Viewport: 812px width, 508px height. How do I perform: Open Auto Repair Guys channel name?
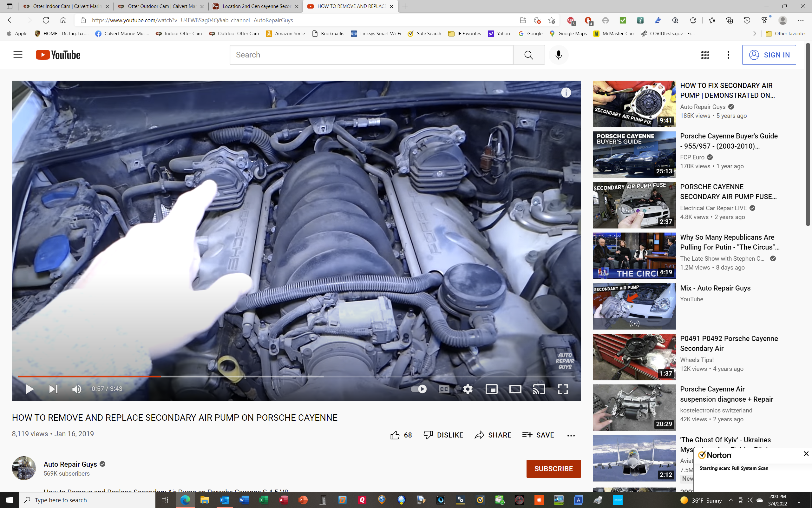coord(70,464)
